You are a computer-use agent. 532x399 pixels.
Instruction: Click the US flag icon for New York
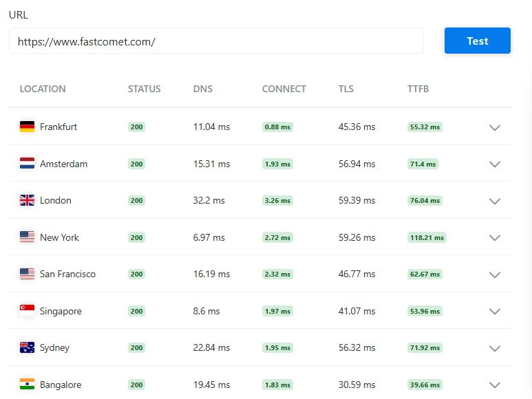click(27, 237)
